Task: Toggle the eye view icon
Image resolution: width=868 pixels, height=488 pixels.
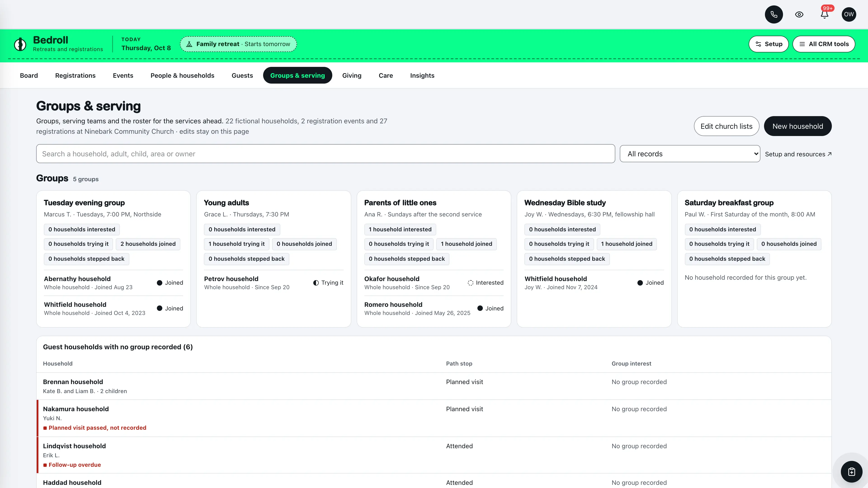Action: tap(799, 14)
